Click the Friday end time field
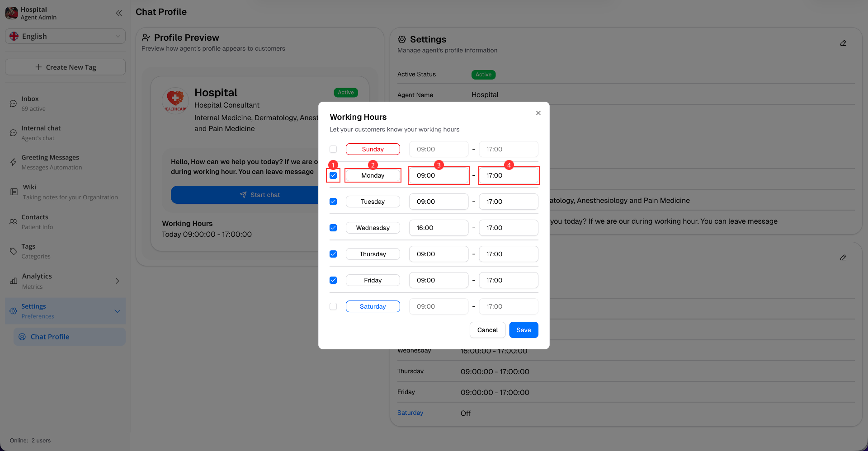Screen dimensions: 868x451 click(x=508, y=280)
